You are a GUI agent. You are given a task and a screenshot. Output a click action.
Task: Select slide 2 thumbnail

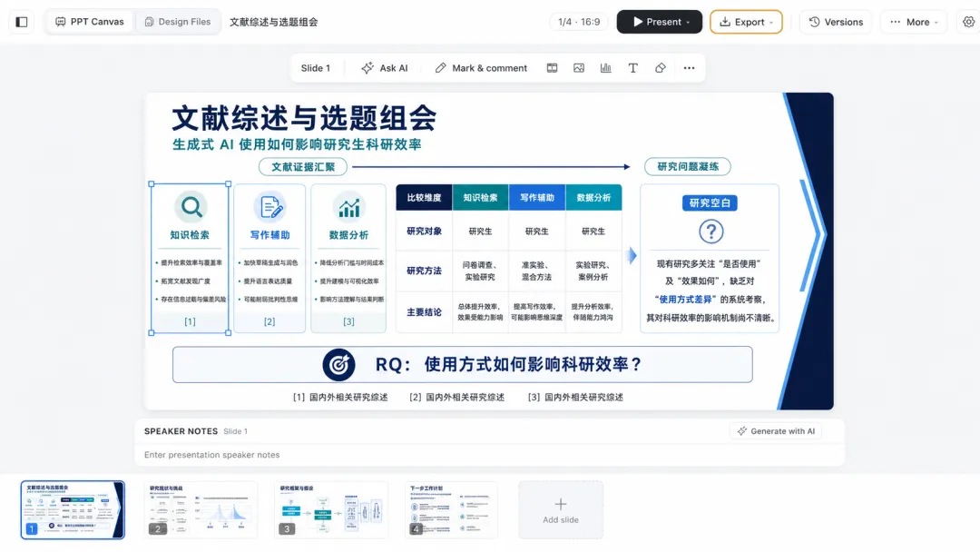201,509
